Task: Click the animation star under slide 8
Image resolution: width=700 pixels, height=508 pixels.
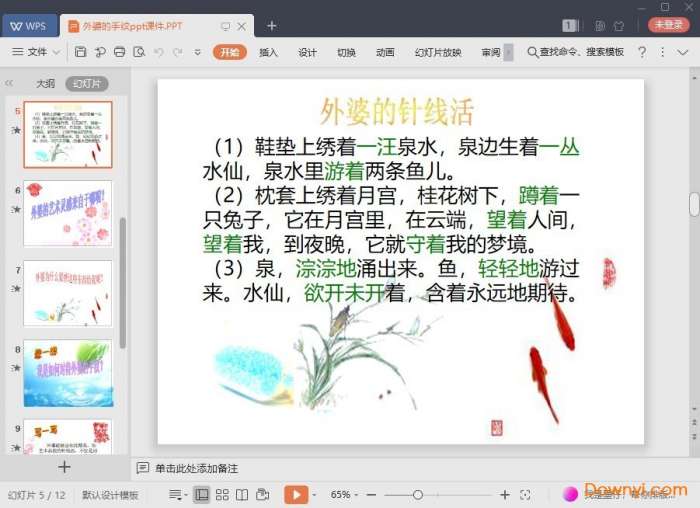Action: (16, 368)
